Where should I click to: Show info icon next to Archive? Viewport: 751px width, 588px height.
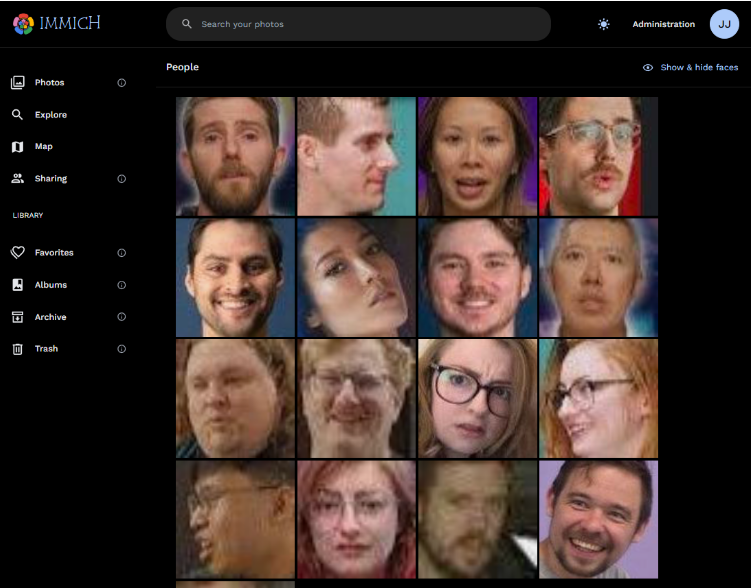122,317
